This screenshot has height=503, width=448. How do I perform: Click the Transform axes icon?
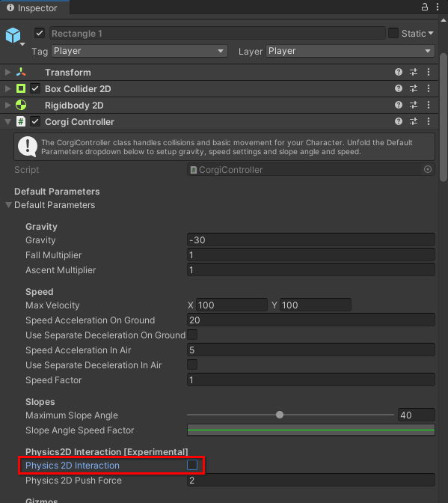[x=21, y=72]
